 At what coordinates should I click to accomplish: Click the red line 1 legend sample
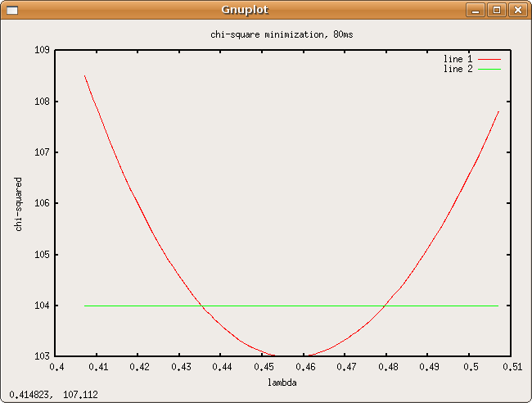[489, 60]
